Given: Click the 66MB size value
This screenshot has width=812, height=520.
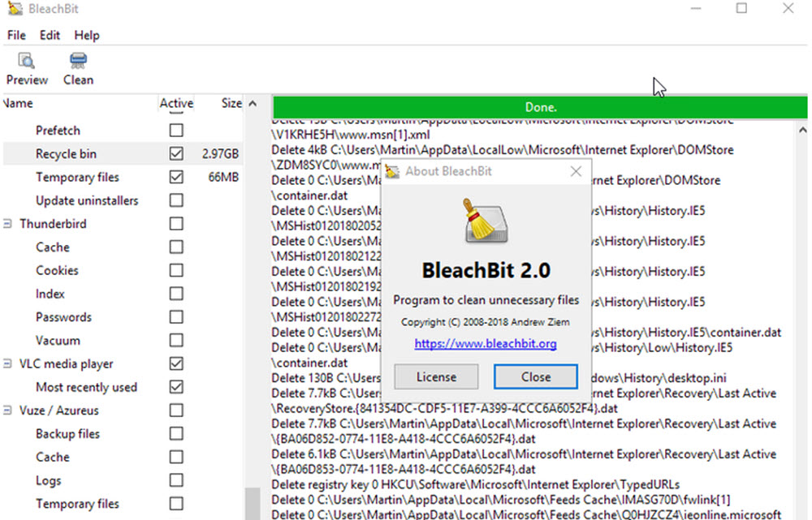Looking at the screenshot, I should point(223,177).
